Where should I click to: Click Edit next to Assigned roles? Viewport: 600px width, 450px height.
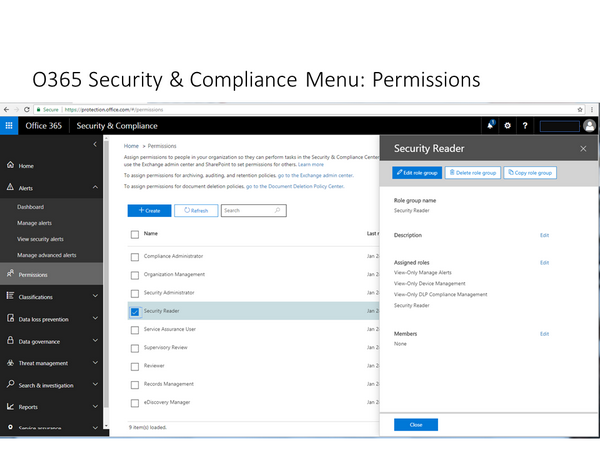click(545, 262)
